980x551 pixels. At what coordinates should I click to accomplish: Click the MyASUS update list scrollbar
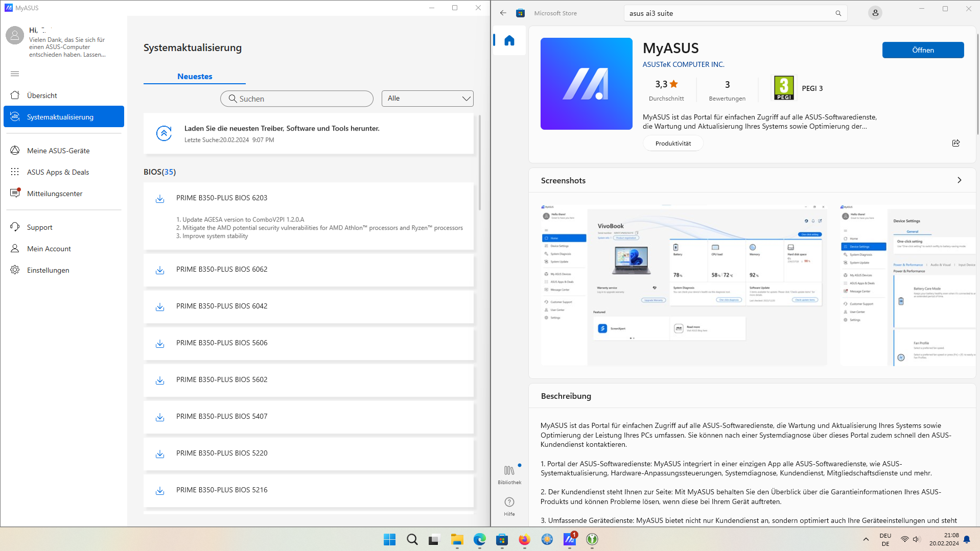point(480,163)
